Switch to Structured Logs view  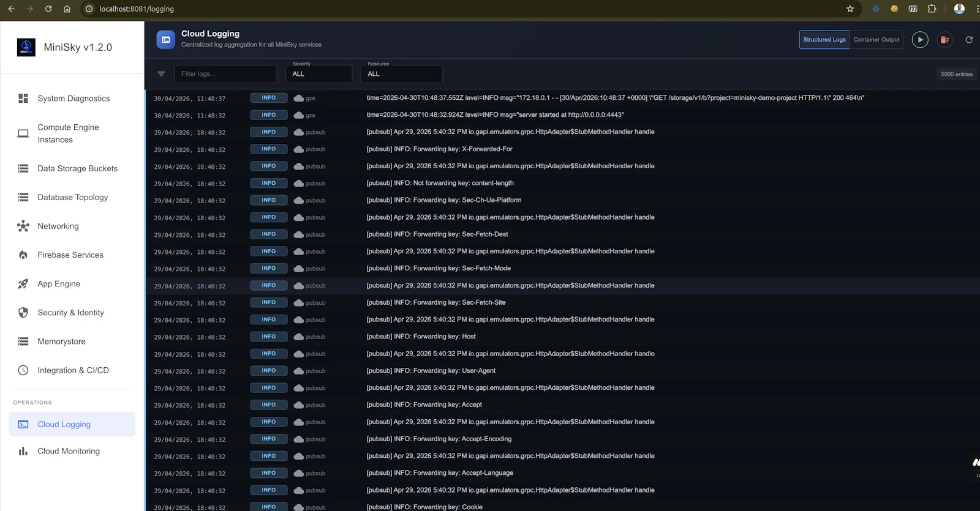(x=824, y=40)
